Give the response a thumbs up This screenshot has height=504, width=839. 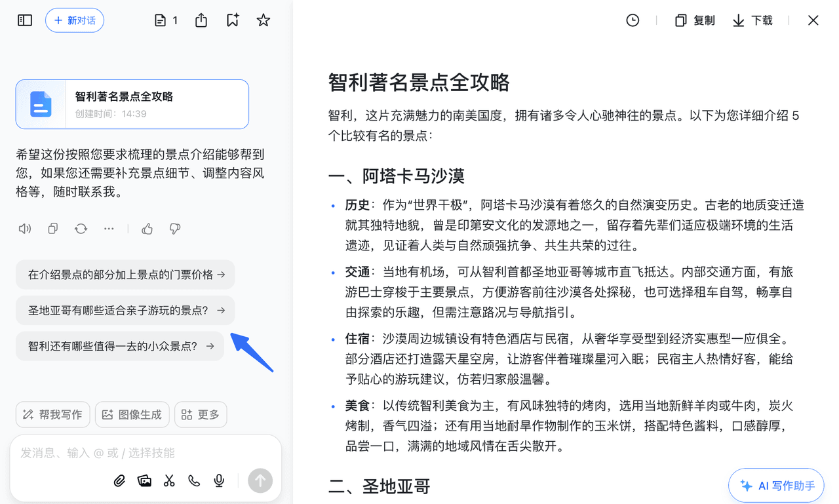click(147, 229)
